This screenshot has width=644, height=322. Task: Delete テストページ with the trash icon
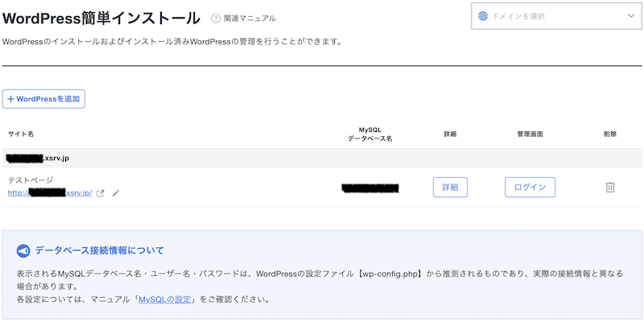[x=610, y=188]
